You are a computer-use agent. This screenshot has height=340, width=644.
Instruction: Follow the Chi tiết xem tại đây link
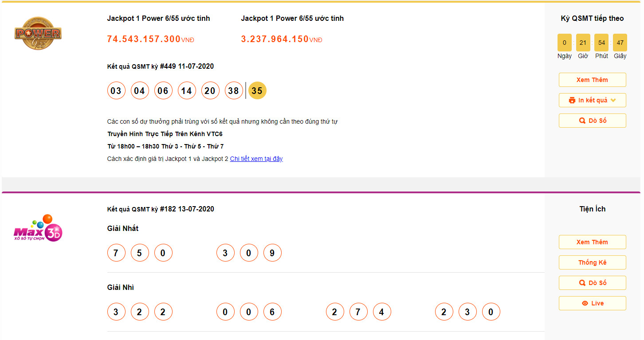pos(256,159)
